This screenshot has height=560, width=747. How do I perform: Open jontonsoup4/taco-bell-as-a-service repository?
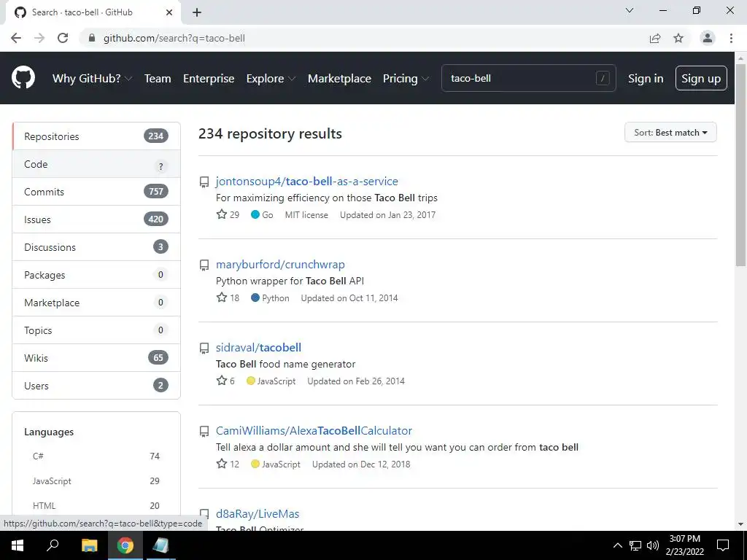(307, 182)
